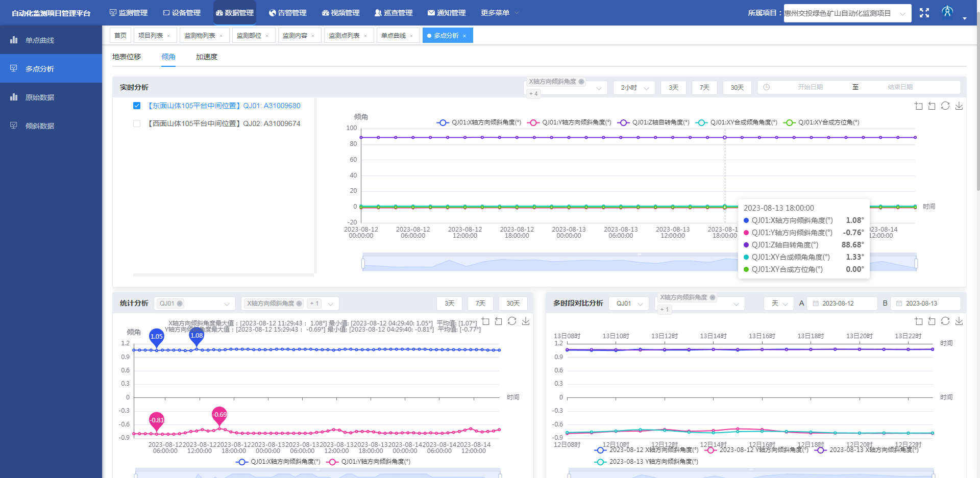Click the fullscreen toggle icon in header
This screenshot has width=980, height=478.
coord(924,13)
